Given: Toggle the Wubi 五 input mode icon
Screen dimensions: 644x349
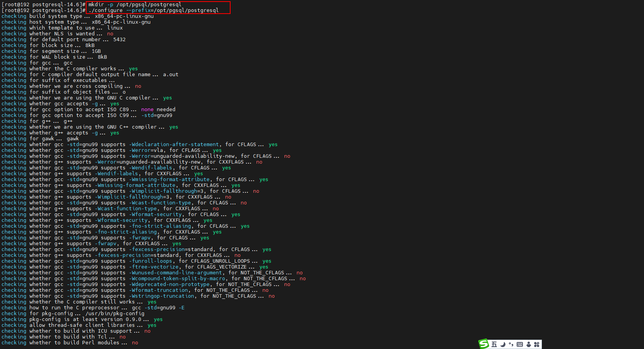Looking at the screenshot, I should point(494,344).
